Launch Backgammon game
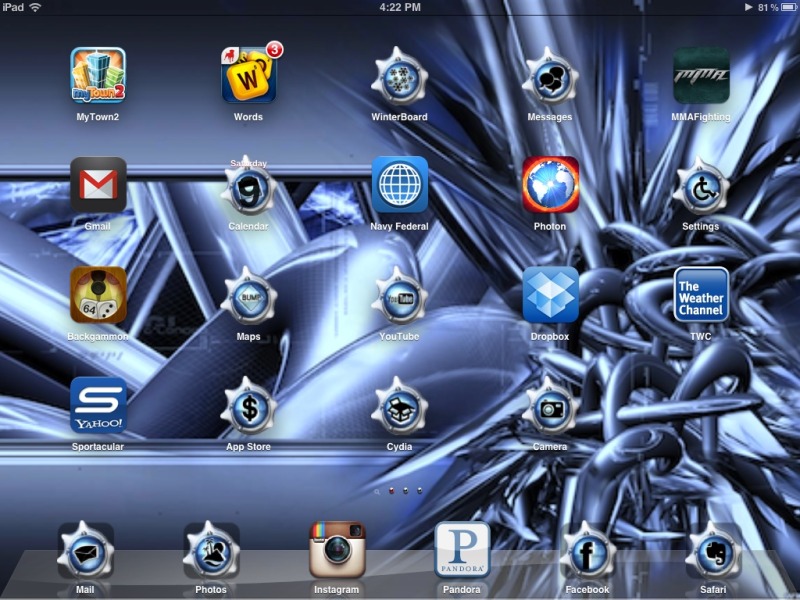 tap(98, 295)
